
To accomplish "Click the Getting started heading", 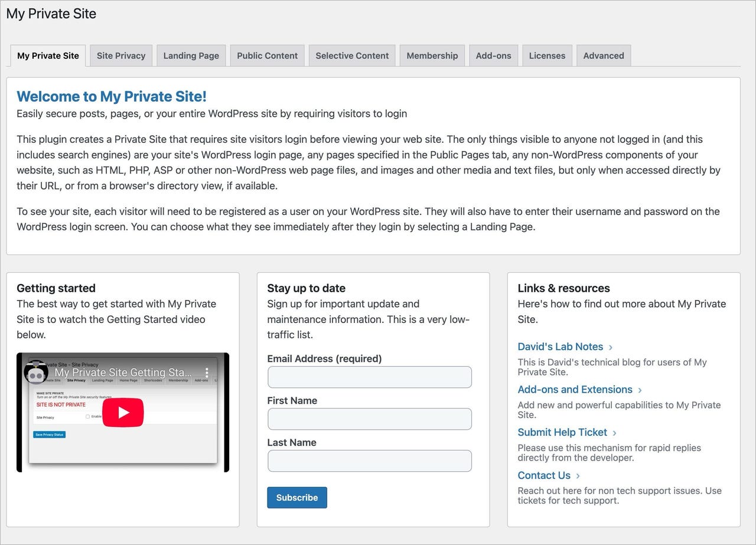I will coord(56,288).
